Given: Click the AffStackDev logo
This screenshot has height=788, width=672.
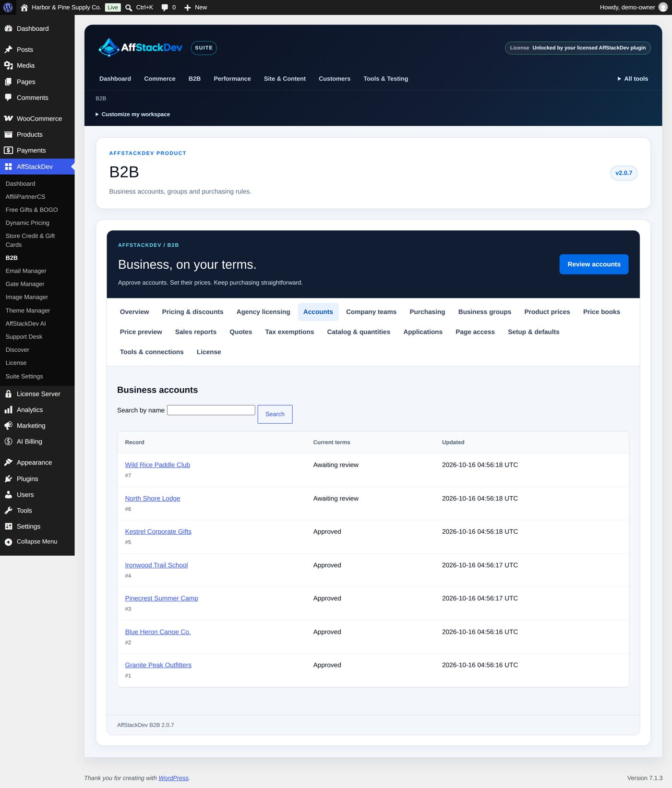Looking at the screenshot, I should click(x=140, y=48).
